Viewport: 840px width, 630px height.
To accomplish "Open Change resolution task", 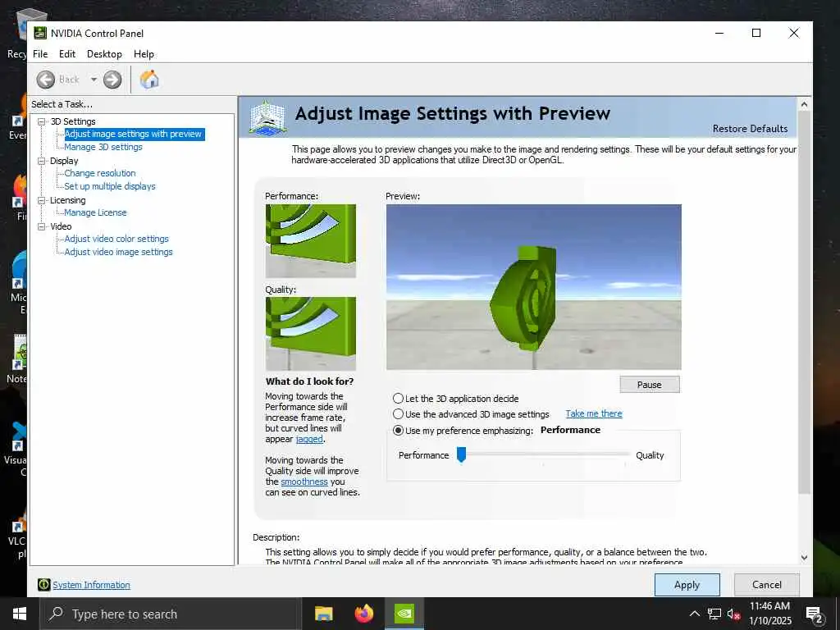I will pyautogui.click(x=99, y=173).
